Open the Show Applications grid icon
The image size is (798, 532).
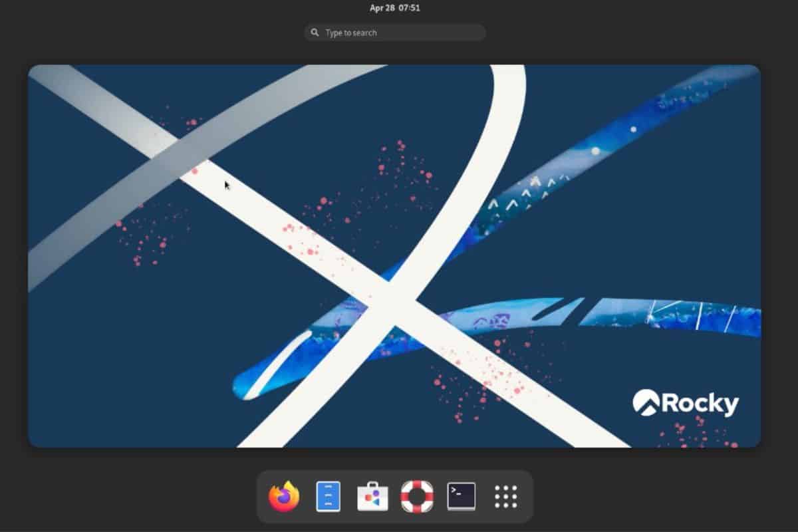pos(506,495)
